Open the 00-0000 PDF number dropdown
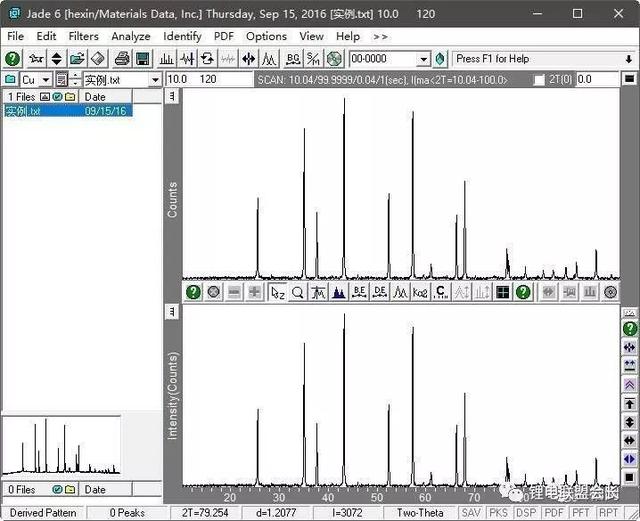The width and height of the screenshot is (640, 521). pos(424,59)
